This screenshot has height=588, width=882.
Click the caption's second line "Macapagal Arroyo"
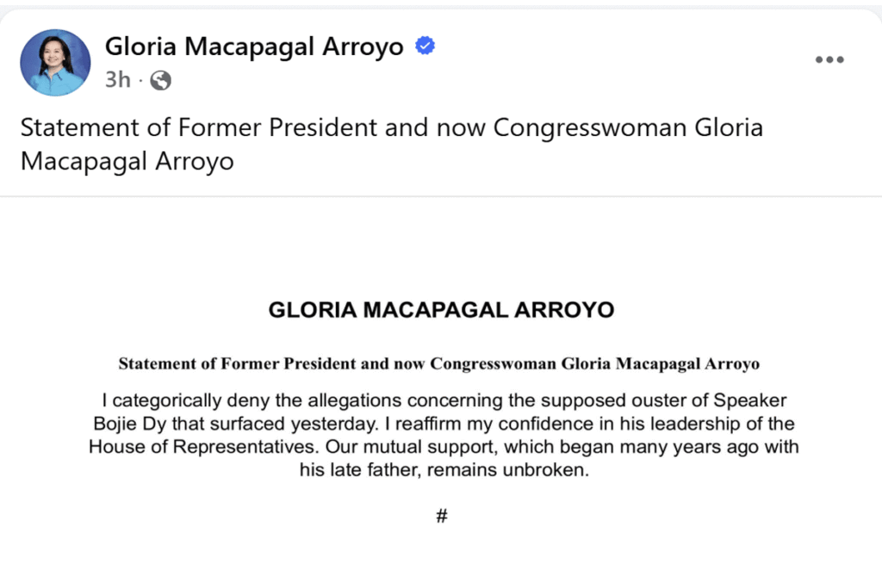coord(127,161)
